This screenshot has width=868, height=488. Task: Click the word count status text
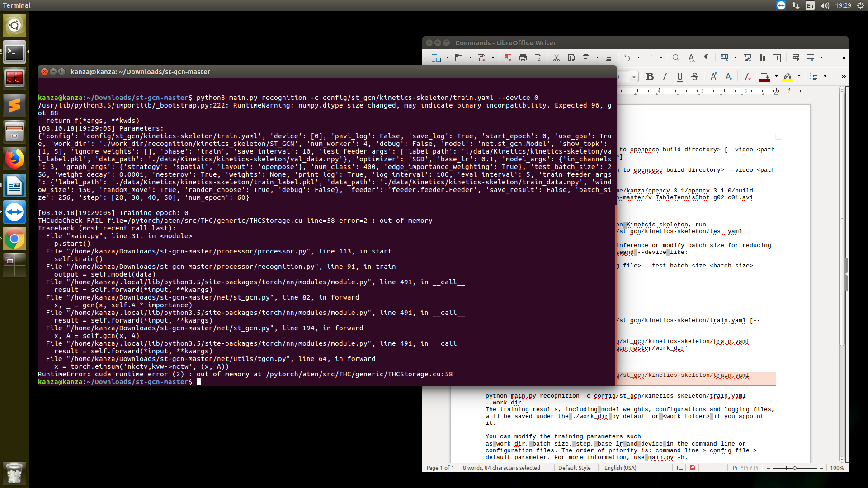[501, 468]
